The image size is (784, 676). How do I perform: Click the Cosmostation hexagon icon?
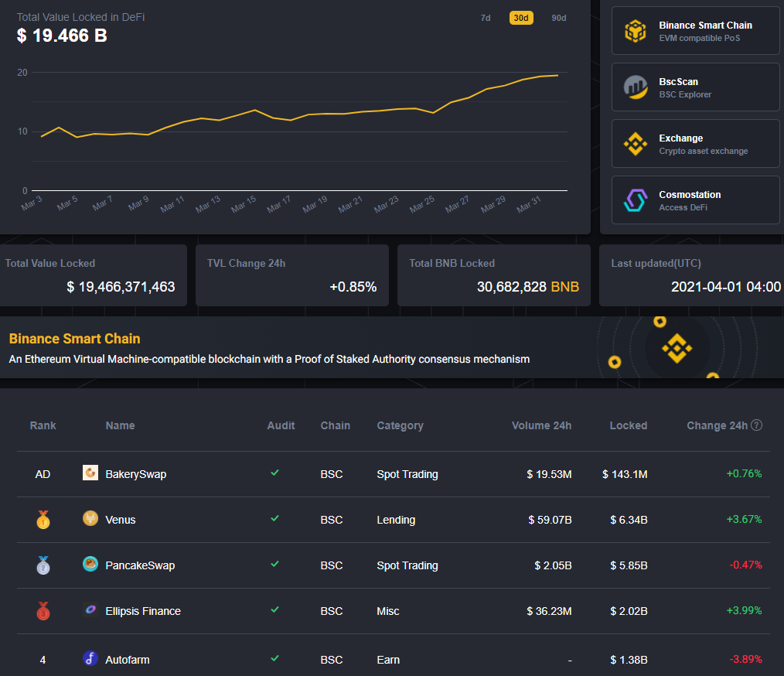pyautogui.click(x=636, y=200)
